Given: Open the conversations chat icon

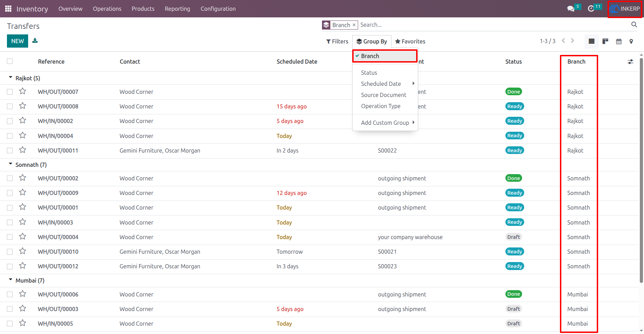Looking at the screenshot, I should point(571,9).
